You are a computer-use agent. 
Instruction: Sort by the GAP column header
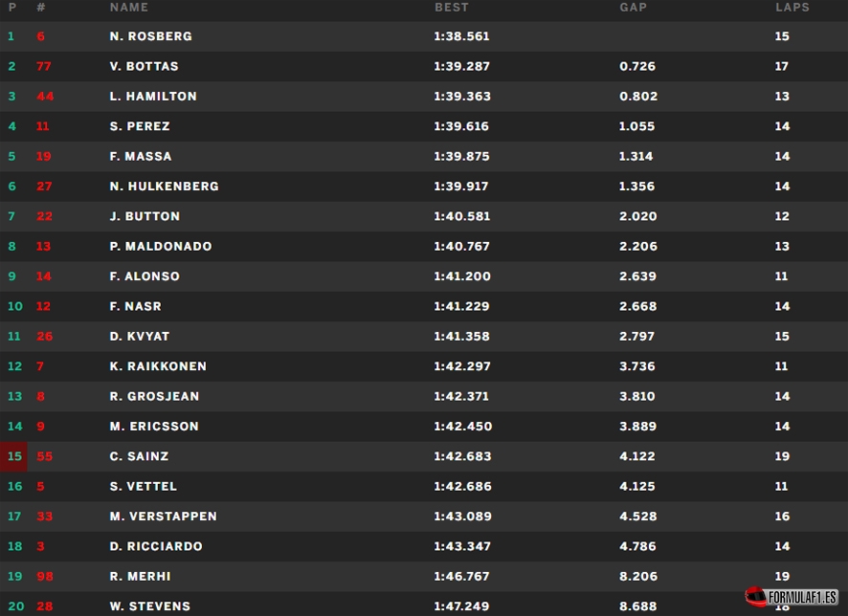pyautogui.click(x=633, y=8)
